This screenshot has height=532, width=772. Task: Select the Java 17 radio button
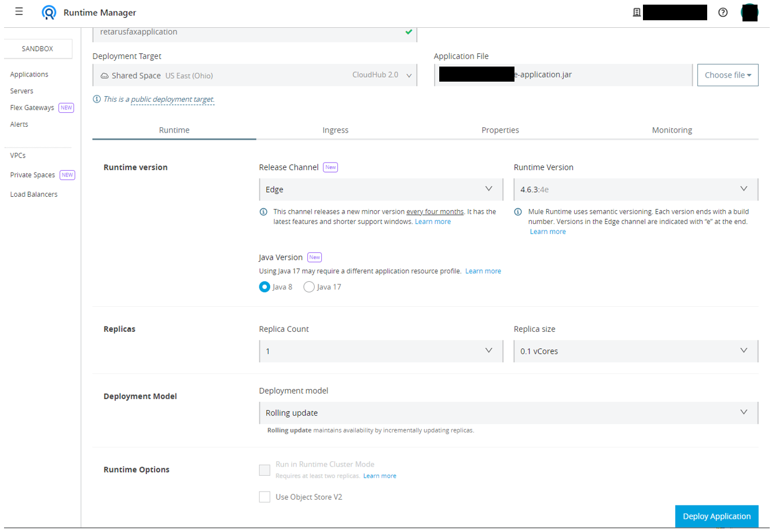tap(309, 287)
